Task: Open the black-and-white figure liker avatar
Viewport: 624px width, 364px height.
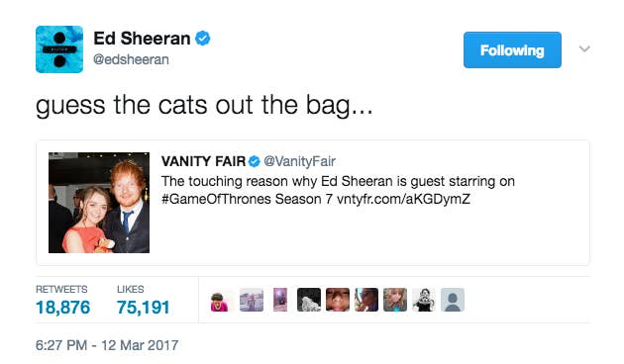Action: point(424,300)
